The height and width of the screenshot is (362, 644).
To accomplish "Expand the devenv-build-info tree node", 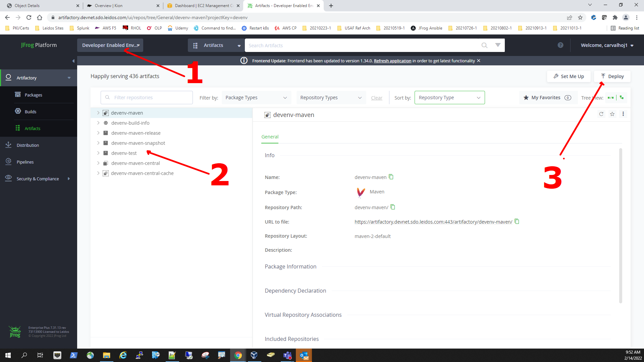I will click(98, 123).
